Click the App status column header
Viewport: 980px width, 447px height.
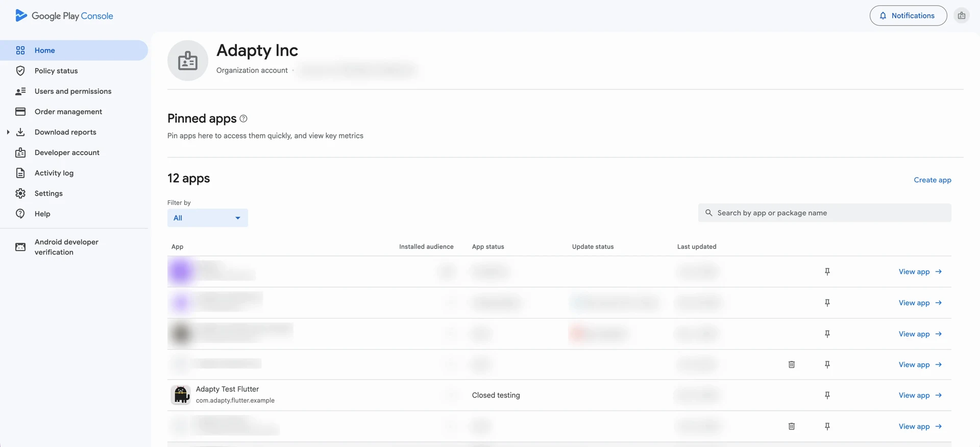488,247
